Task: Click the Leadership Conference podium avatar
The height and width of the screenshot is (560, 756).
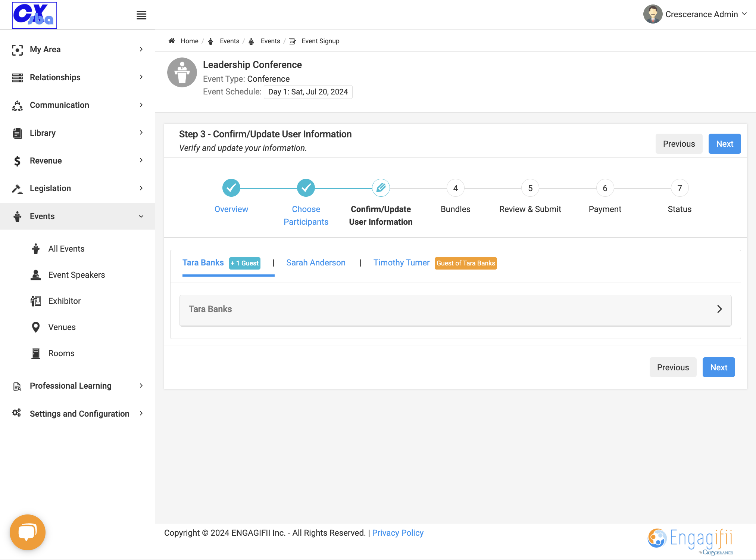Action: point(182,72)
